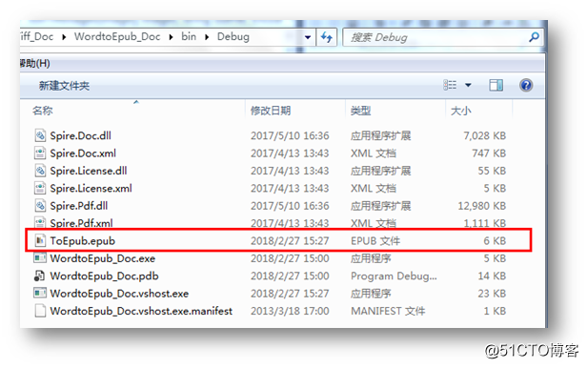Click the 新建文件夹 button
This screenshot has width=588, height=368.
(x=64, y=86)
